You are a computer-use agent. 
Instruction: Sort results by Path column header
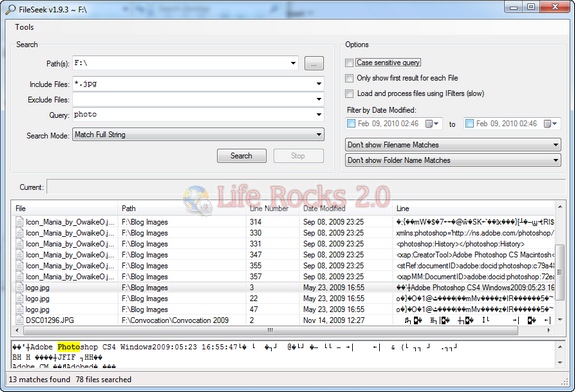coord(182,208)
